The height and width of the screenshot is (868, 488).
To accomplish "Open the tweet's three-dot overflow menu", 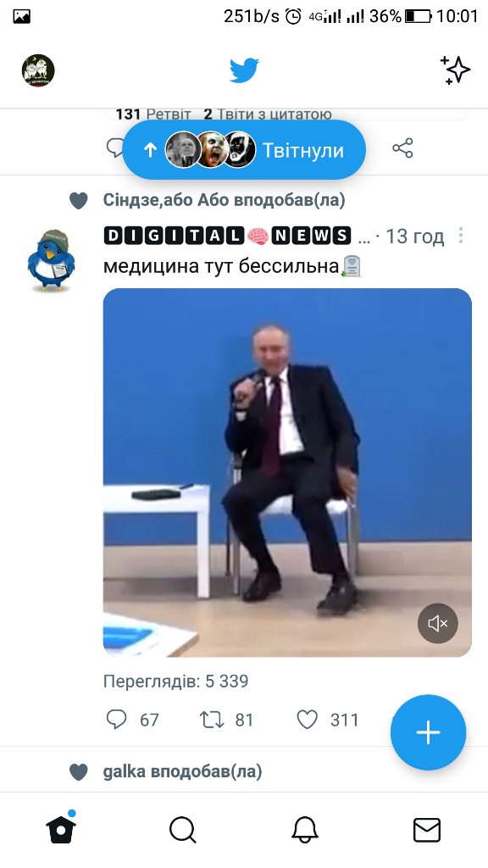I will click(x=460, y=236).
